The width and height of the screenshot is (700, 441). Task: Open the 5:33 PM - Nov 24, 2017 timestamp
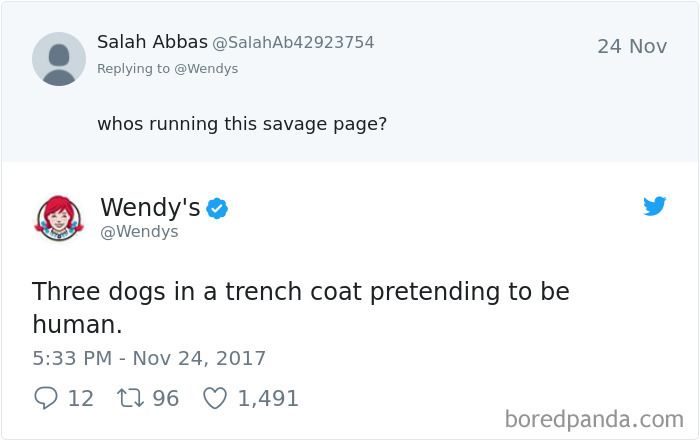click(149, 358)
